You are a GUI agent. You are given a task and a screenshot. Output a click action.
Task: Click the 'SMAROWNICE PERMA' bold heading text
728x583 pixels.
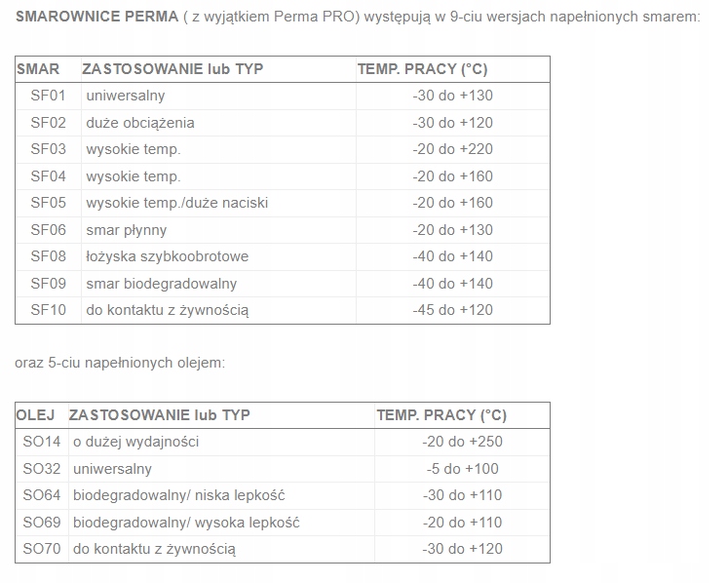point(96,18)
